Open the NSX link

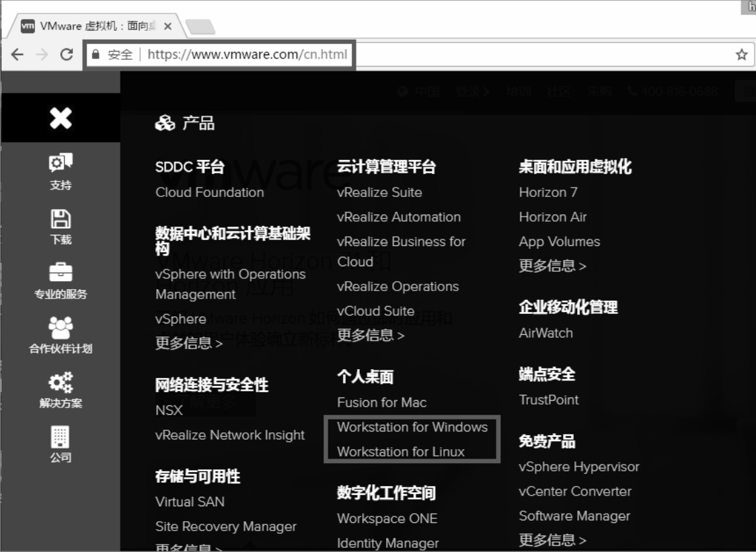(x=169, y=410)
